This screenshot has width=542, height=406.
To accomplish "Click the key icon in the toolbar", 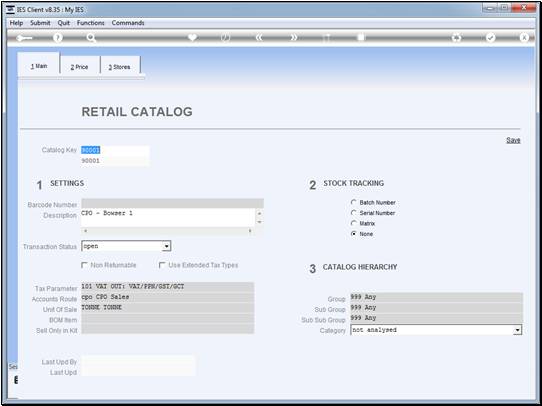I will 24,38.
